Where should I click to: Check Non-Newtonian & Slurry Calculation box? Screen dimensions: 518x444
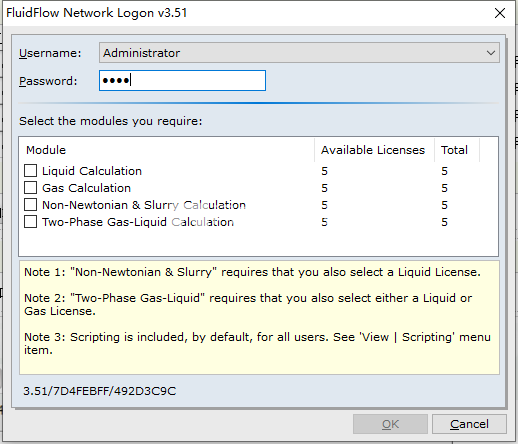pyautogui.click(x=30, y=205)
